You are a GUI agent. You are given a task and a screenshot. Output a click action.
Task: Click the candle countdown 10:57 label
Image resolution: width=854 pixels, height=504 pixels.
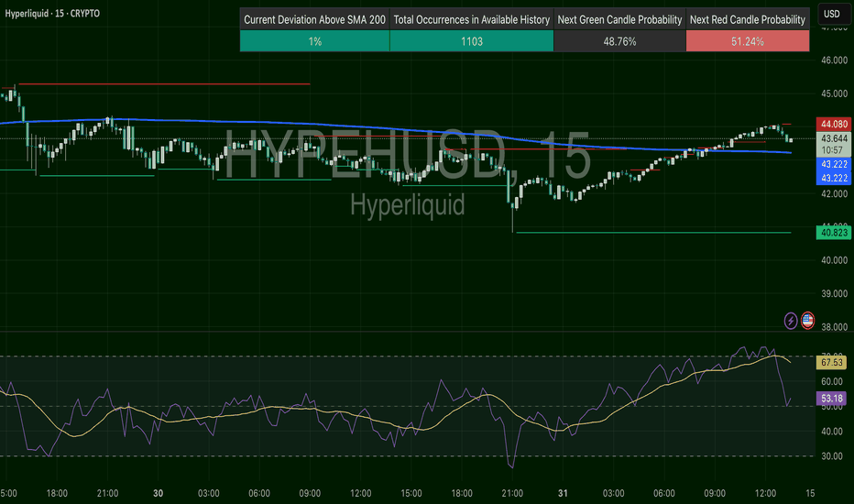(833, 150)
